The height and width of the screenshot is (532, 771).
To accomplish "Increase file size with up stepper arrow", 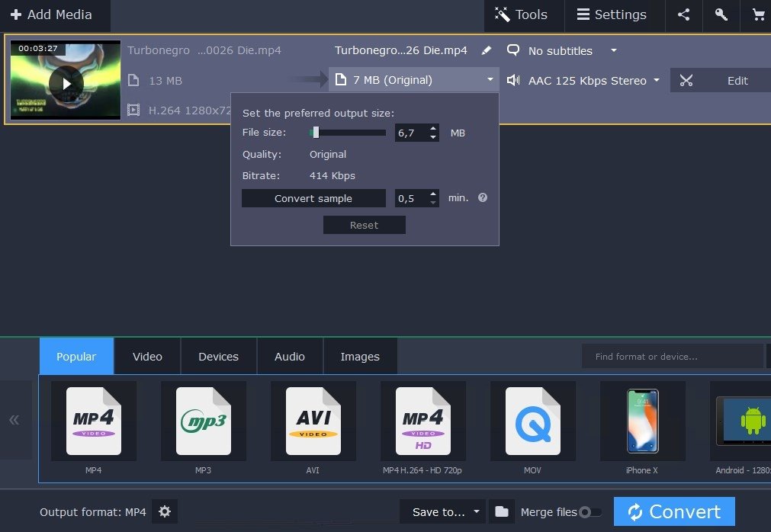I will pyautogui.click(x=433, y=128).
